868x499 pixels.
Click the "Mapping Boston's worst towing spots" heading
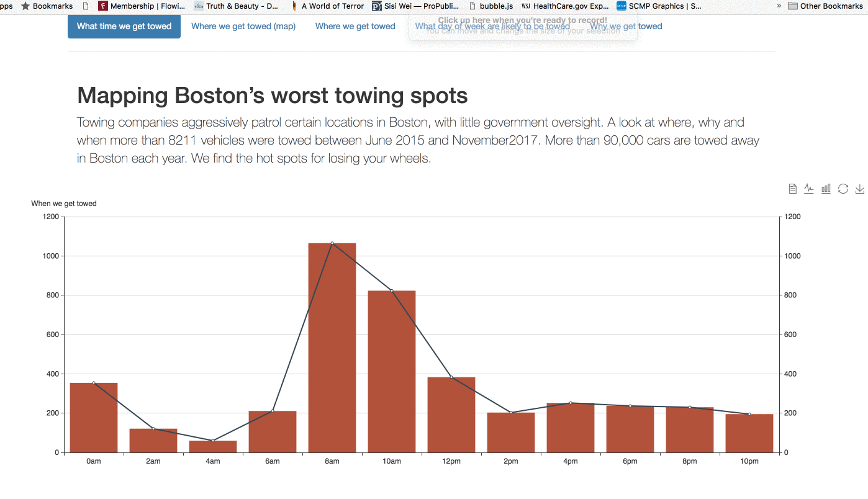point(273,96)
